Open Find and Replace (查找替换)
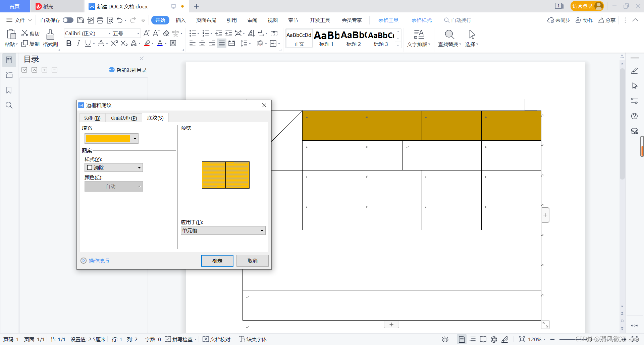The height and width of the screenshot is (345, 644). [x=449, y=38]
